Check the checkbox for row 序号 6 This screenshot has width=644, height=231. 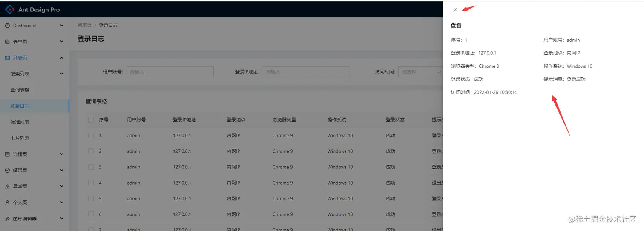coord(91,214)
